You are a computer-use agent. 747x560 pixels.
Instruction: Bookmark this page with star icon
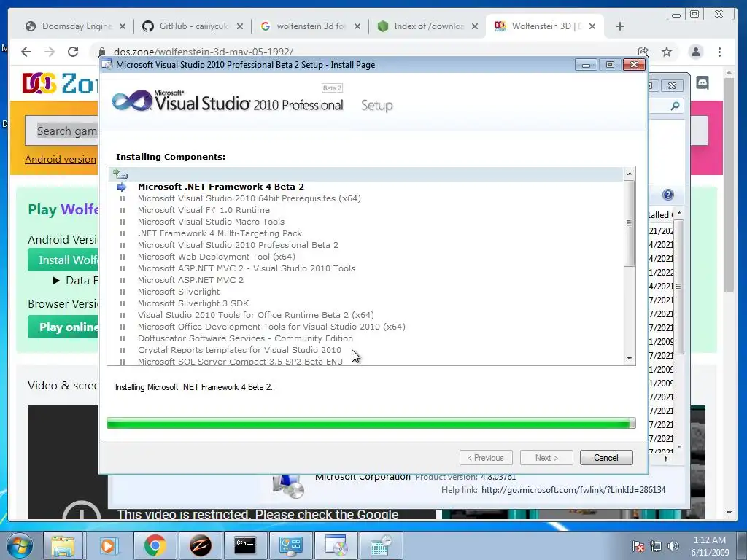(667, 52)
